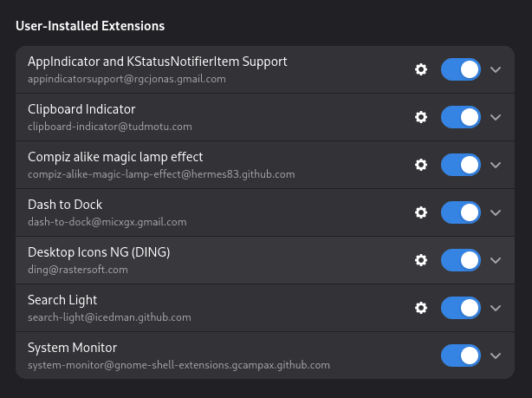Open Search Light settings gear
This screenshot has height=398, width=532.
(421, 308)
